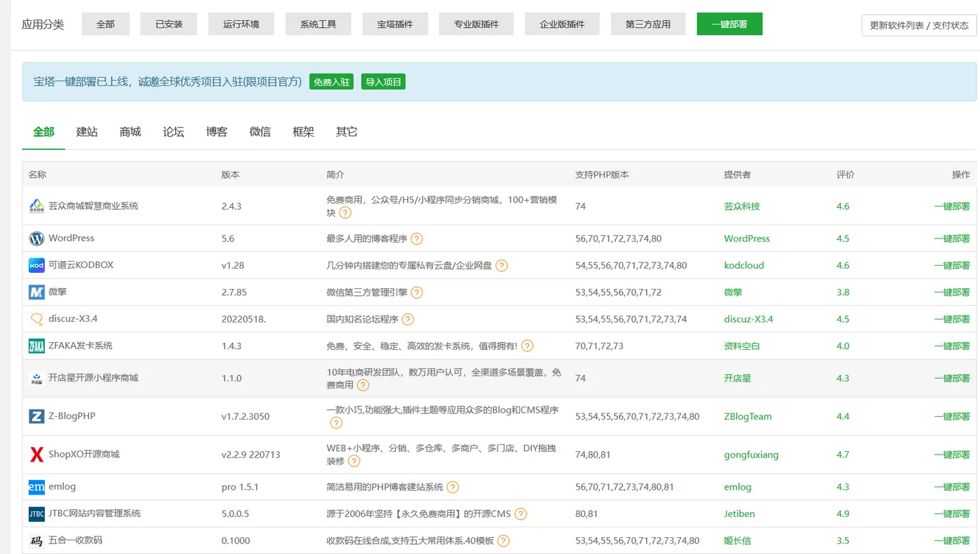Viewport: 980px width, 554px height.
Task: Click 一键部署 in the emlog row
Action: coord(952,487)
